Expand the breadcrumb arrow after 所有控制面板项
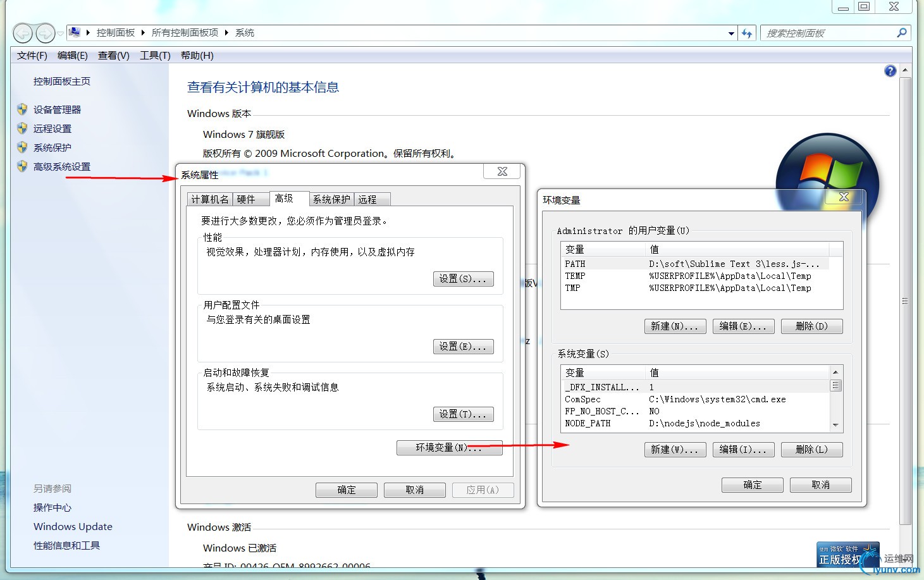 226,32
